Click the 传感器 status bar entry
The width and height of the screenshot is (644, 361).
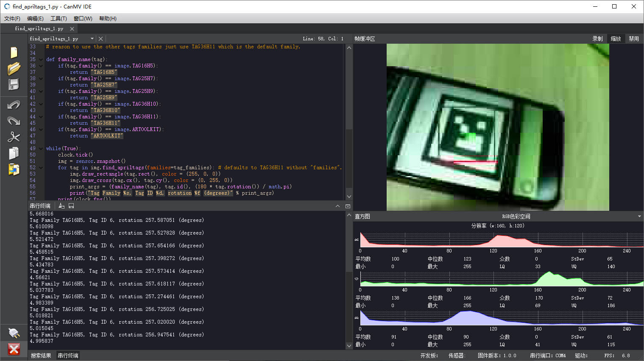pos(457,355)
